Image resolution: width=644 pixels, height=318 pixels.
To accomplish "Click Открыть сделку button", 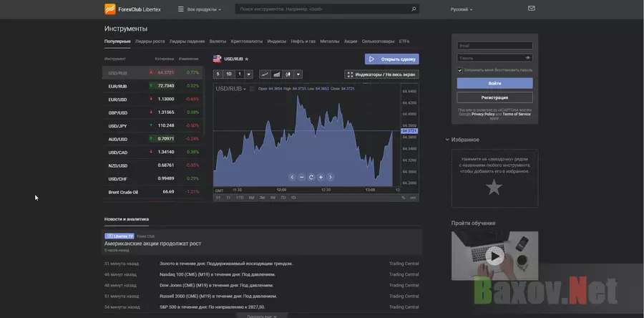I will [x=392, y=59].
